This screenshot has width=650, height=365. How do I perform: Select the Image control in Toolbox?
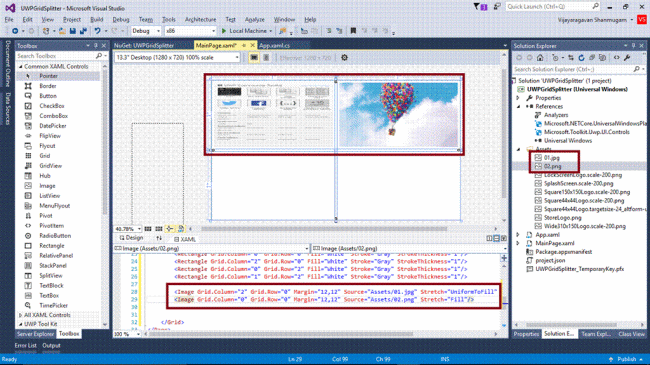point(47,186)
